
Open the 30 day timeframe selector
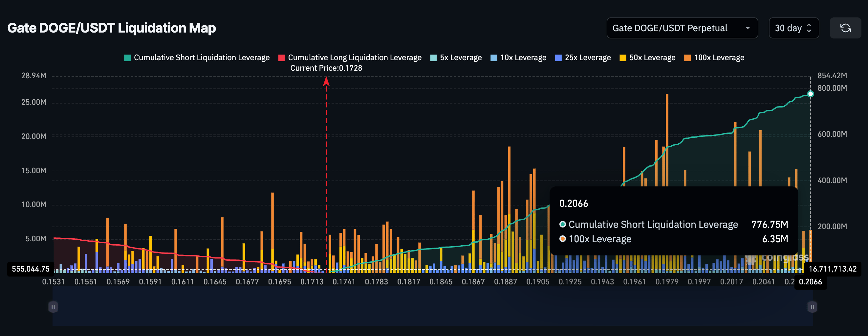click(x=793, y=28)
